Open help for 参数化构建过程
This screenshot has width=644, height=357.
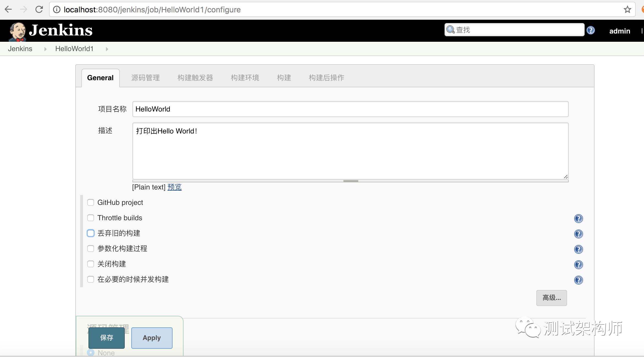579,249
